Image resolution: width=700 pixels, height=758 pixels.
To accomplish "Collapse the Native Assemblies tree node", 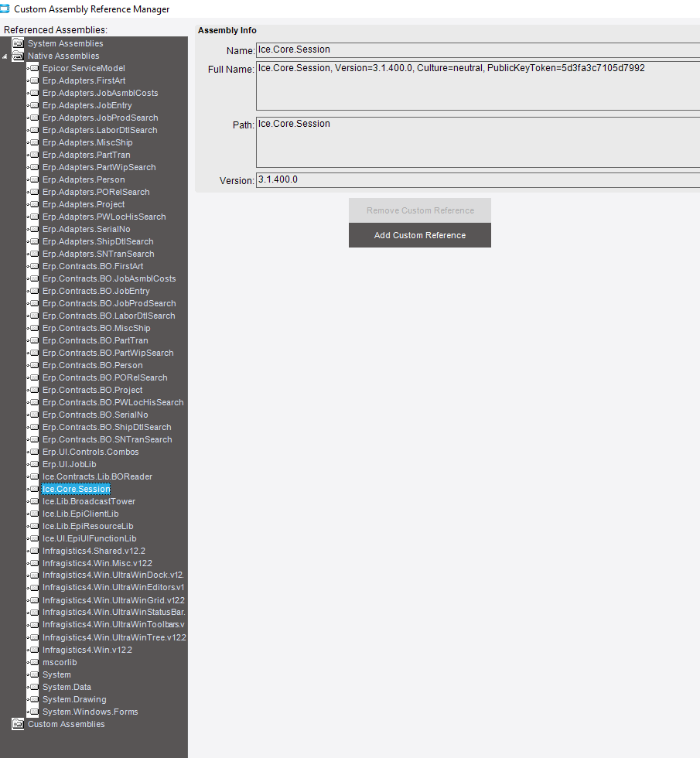I will tap(5, 56).
